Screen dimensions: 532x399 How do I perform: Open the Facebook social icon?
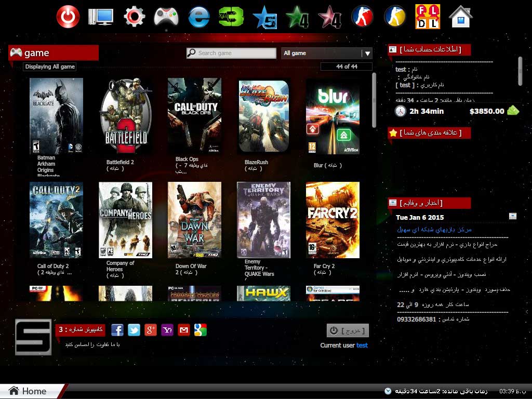point(117,330)
